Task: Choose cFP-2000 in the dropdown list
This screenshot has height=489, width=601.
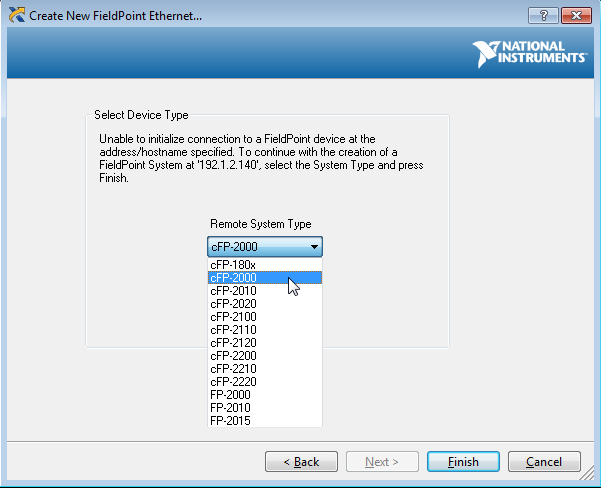Action: [x=265, y=277]
